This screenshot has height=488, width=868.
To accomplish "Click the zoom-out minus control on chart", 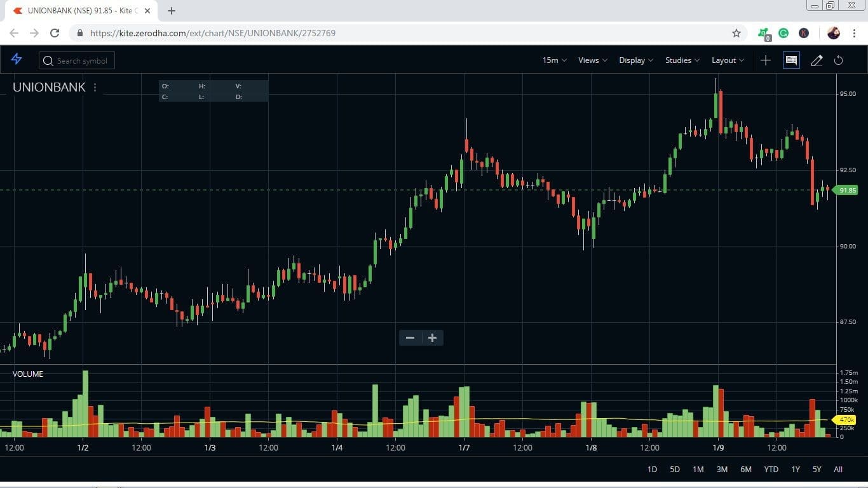I will (x=410, y=337).
